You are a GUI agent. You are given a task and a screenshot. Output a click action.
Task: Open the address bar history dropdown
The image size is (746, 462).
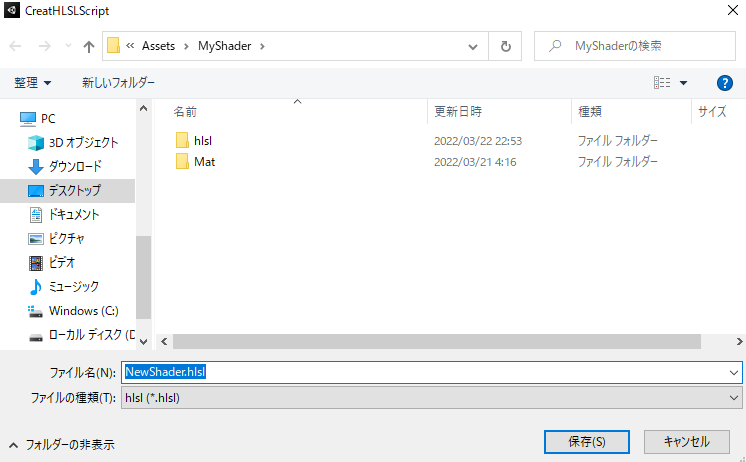coord(472,46)
